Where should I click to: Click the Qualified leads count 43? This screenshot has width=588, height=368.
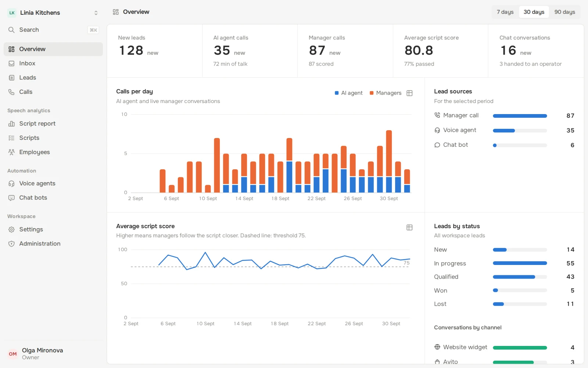point(570,277)
